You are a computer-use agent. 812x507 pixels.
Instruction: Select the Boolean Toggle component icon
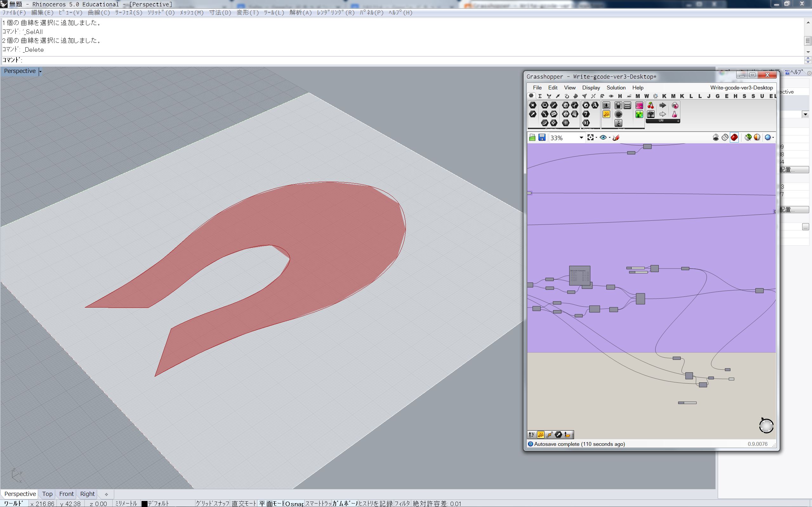[618, 105]
